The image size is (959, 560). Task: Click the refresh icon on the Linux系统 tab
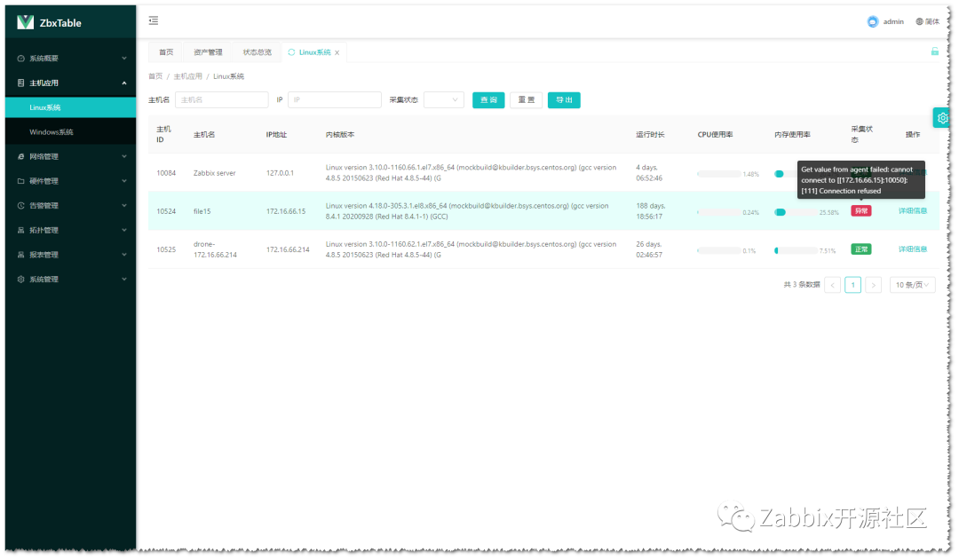coord(291,52)
